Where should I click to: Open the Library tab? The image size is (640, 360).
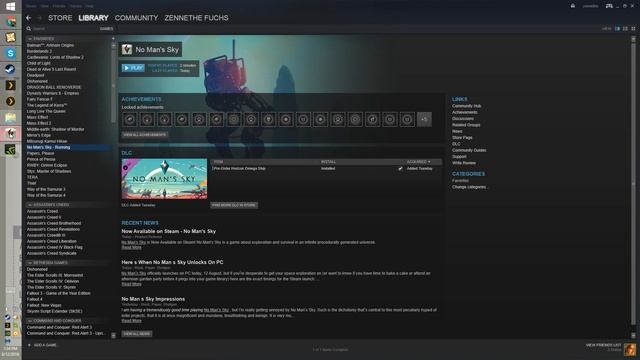tap(93, 18)
